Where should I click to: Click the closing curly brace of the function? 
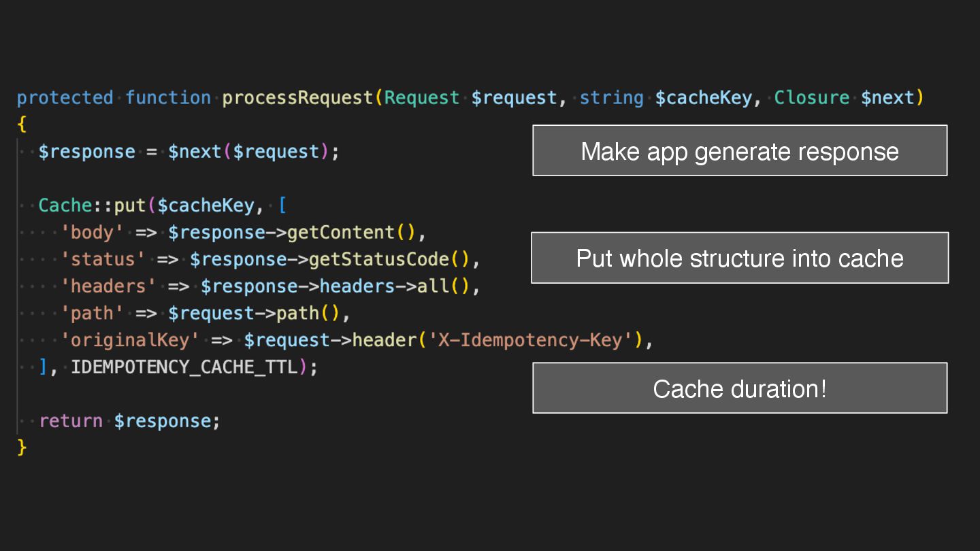pyautogui.click(x=22, y=448)
